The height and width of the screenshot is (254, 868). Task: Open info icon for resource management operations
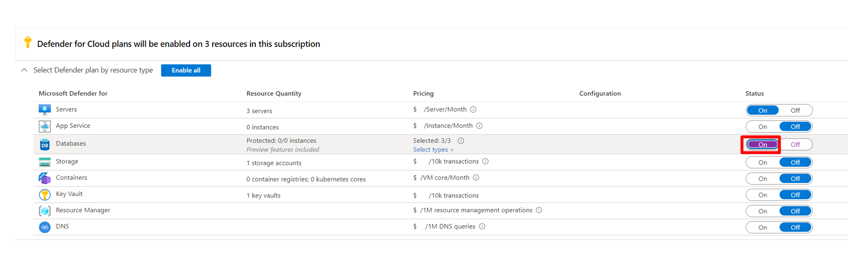pos(539,210)
